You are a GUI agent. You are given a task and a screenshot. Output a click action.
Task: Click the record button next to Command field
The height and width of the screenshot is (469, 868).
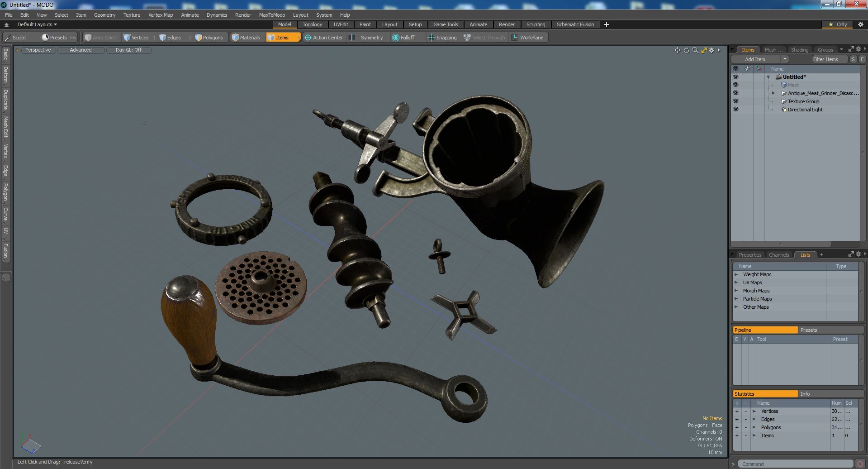tap(860, 464)
